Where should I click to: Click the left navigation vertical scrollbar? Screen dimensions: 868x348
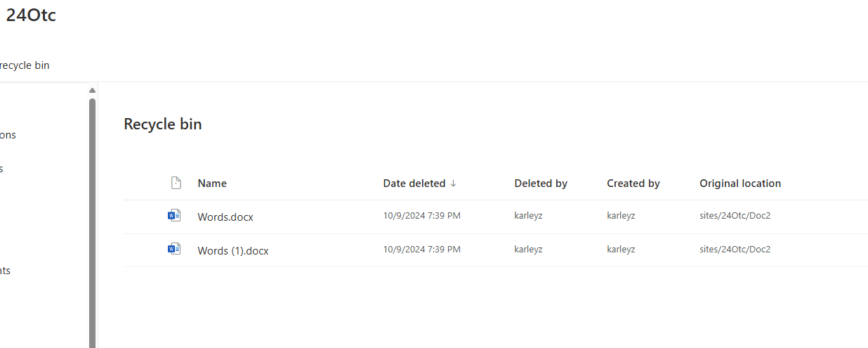[x=92, y=223]
